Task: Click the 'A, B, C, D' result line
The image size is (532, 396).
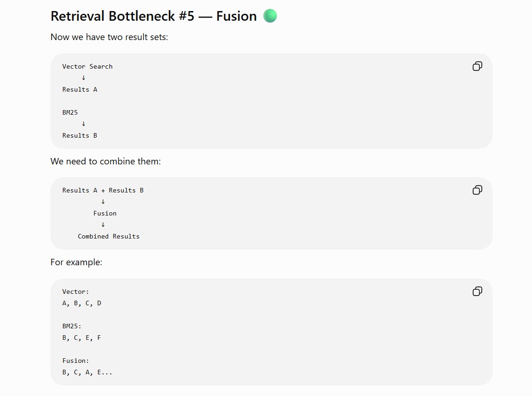Action: 81,303
